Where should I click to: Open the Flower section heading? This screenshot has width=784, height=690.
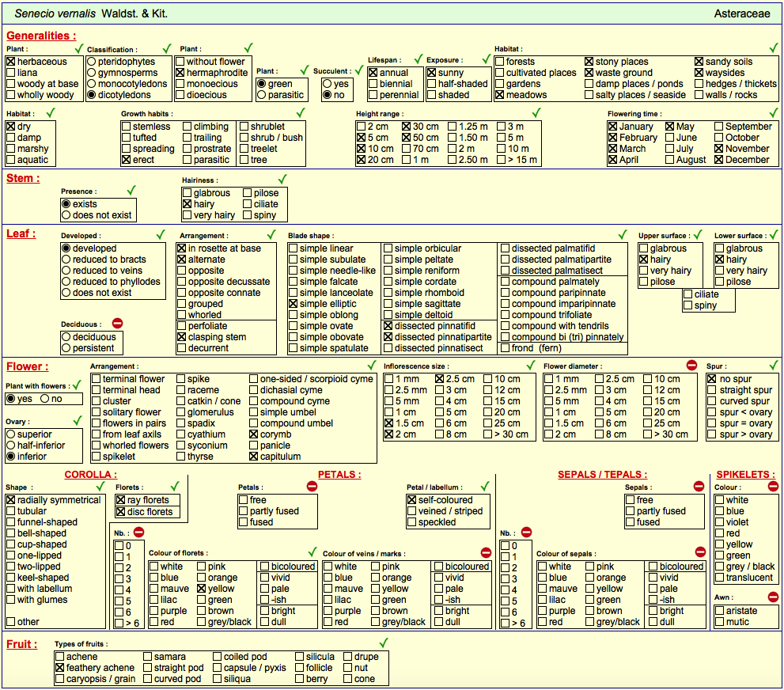(28, 366)
